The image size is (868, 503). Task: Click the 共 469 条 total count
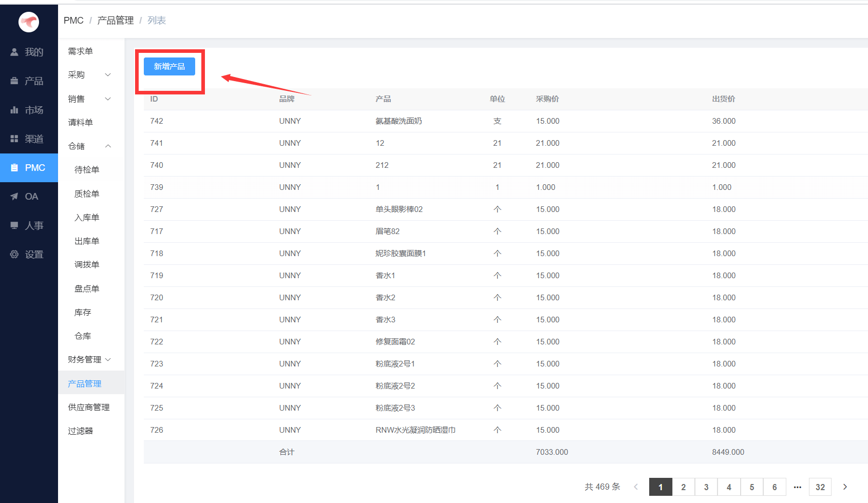coord(602,487)
